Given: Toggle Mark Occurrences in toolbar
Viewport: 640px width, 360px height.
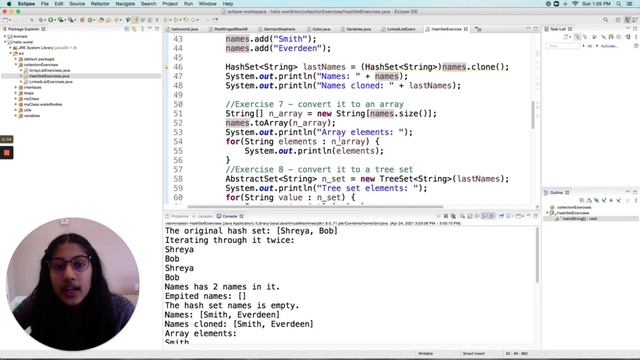Looking at the screenshot, I should [136, 20].
